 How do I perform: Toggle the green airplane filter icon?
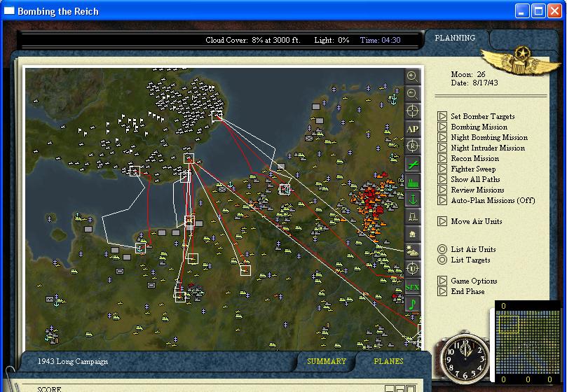click(412, 164)
